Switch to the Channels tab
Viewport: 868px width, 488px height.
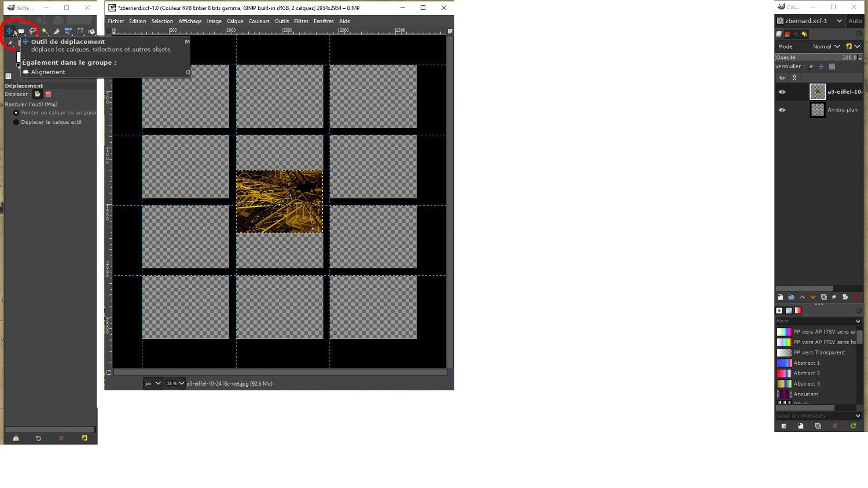click(x=788, y=34)
